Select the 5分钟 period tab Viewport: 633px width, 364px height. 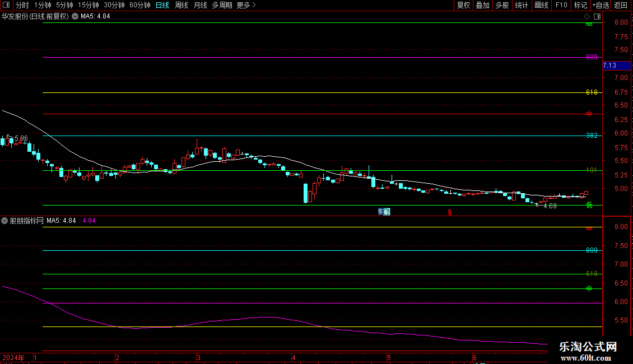point(64,5)
